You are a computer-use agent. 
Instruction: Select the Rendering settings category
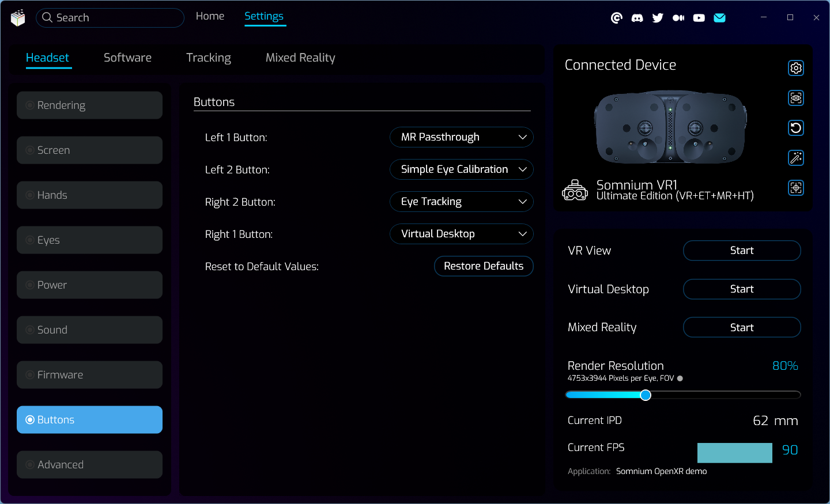click(89, 105)
